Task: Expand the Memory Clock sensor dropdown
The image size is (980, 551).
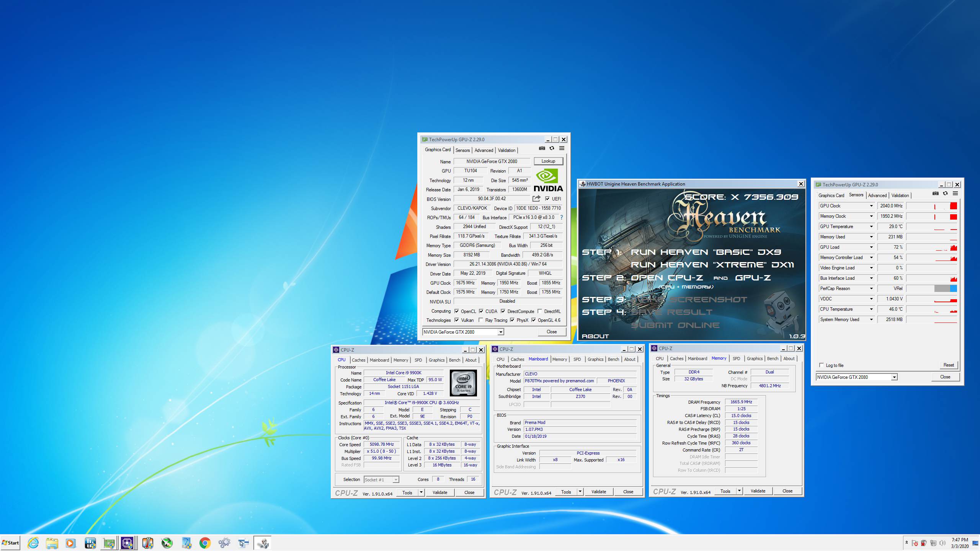Action: pyautogui.click(x=871, y=216)
